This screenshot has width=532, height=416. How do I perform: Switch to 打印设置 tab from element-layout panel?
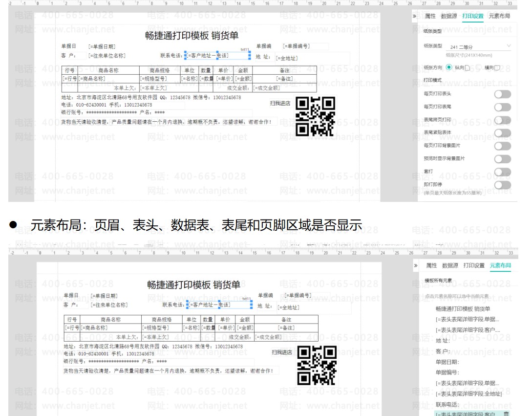pos(474,265)
